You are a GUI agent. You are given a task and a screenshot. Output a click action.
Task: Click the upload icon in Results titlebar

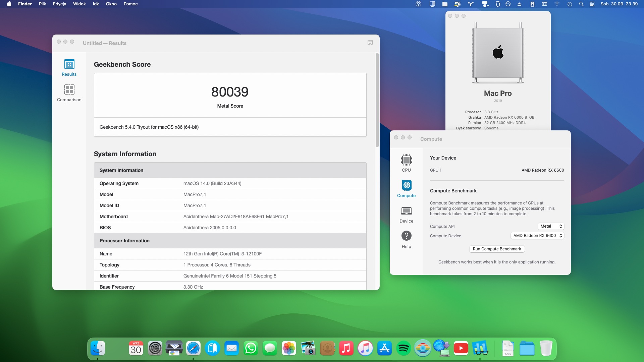click(x=370, y=43)
